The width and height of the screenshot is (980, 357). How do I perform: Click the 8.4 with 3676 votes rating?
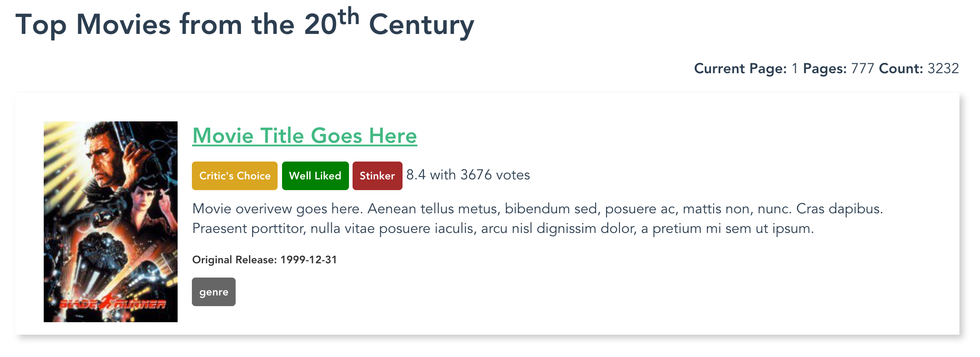[468, 175]
